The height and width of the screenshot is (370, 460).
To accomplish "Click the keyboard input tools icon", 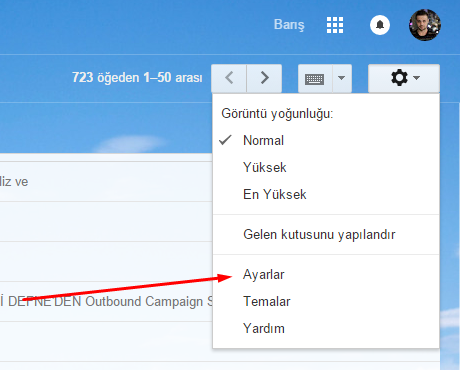I will click(315, 79).
